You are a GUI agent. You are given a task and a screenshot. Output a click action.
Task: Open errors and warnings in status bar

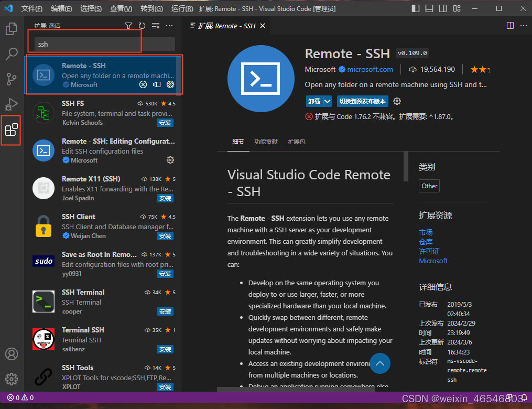[x=20, y=397]
